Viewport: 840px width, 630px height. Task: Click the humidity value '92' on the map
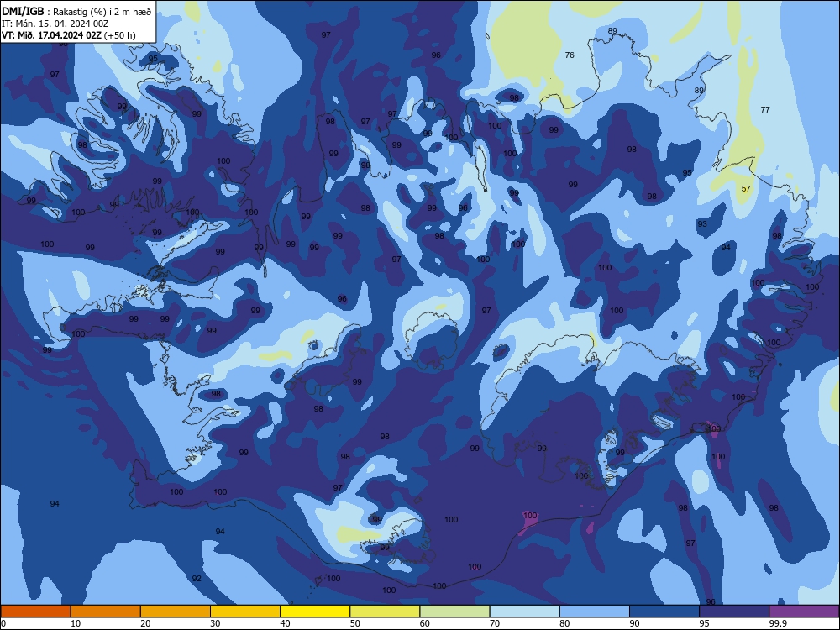pos(197,579)
